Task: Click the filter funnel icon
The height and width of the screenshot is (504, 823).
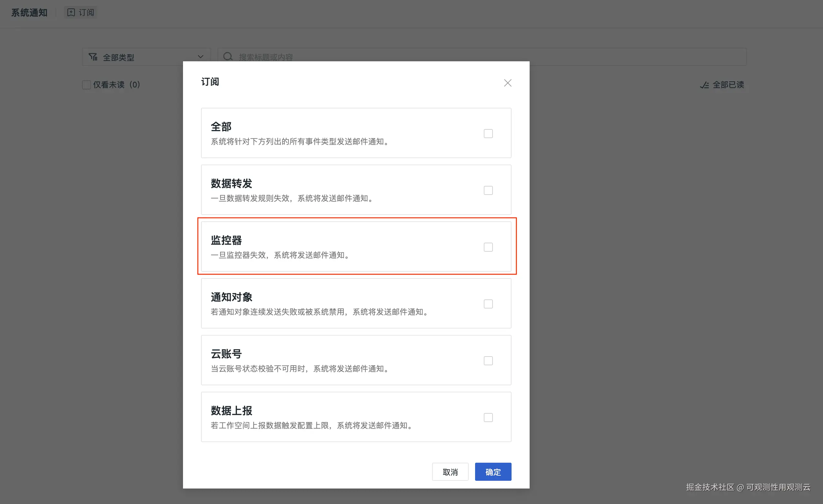Action: click(x=93, y=57)
